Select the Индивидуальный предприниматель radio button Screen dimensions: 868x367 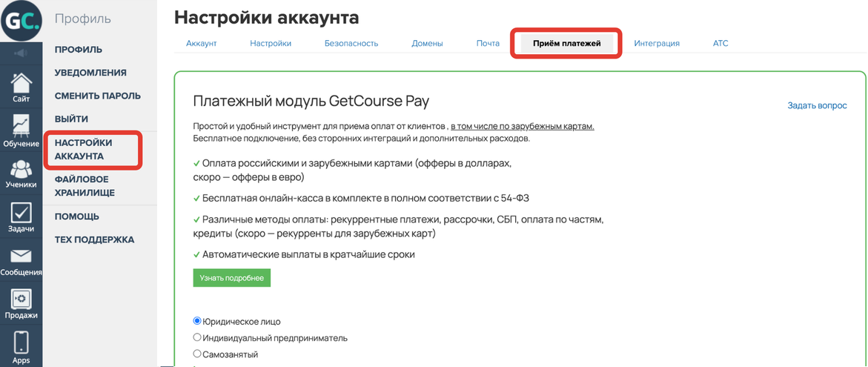tap(196, 337)
